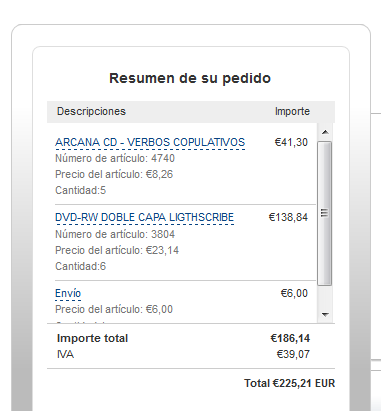Open the ARCANA CD - VERBOS COPULATIVOS link
Image resolution: width=381 pixels, height=411 pixels.
150,142
